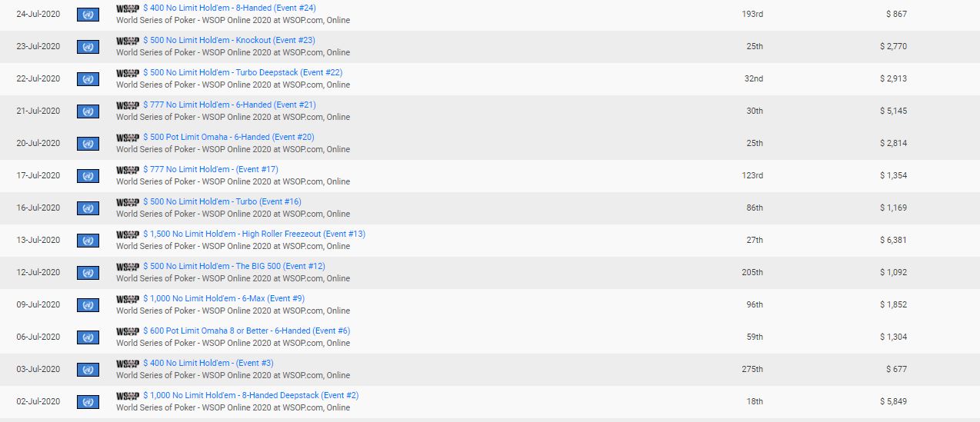Open The BIG 500 Event #12 link
This screenshot has width=980, height=422.
coord(235,266)
